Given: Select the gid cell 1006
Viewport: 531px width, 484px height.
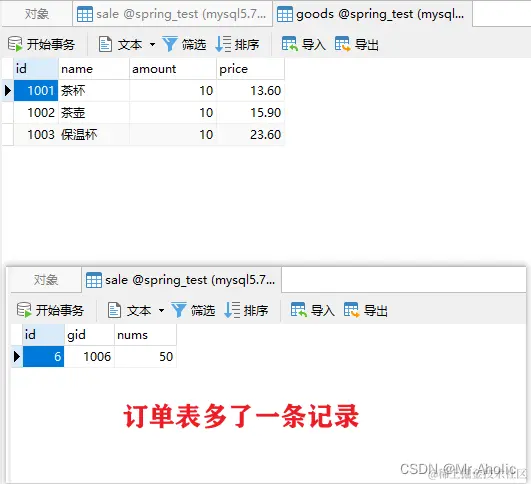Looking at the screenshot, I should 89,356.
